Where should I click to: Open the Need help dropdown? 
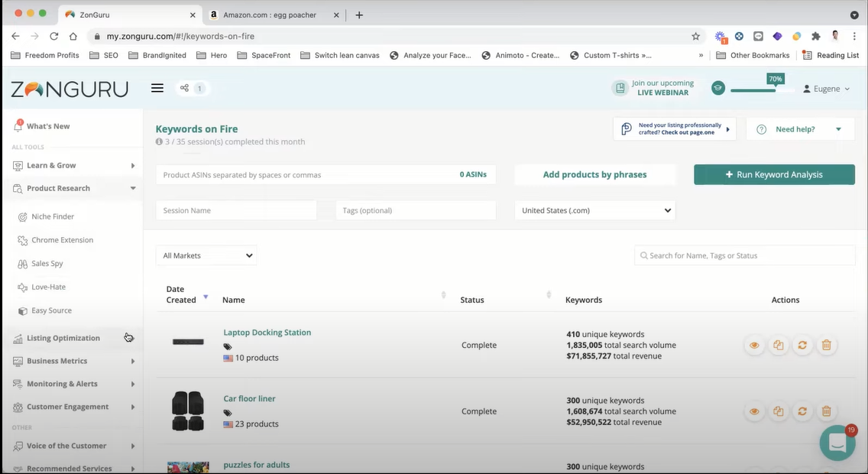(x=801, y=129)
